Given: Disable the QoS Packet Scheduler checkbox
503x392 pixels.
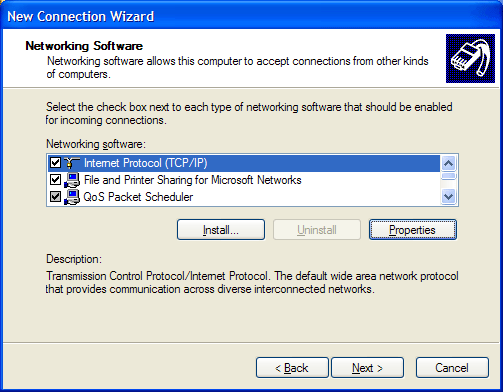Looking at the screenshot, I should pyautogui.click(x=55, y=197).
